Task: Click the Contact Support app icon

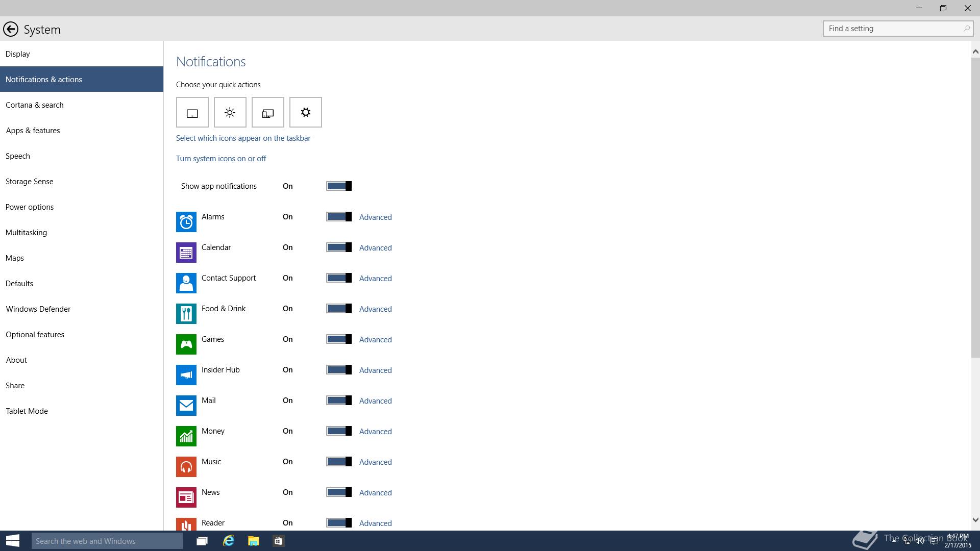Action: point(186,283)
